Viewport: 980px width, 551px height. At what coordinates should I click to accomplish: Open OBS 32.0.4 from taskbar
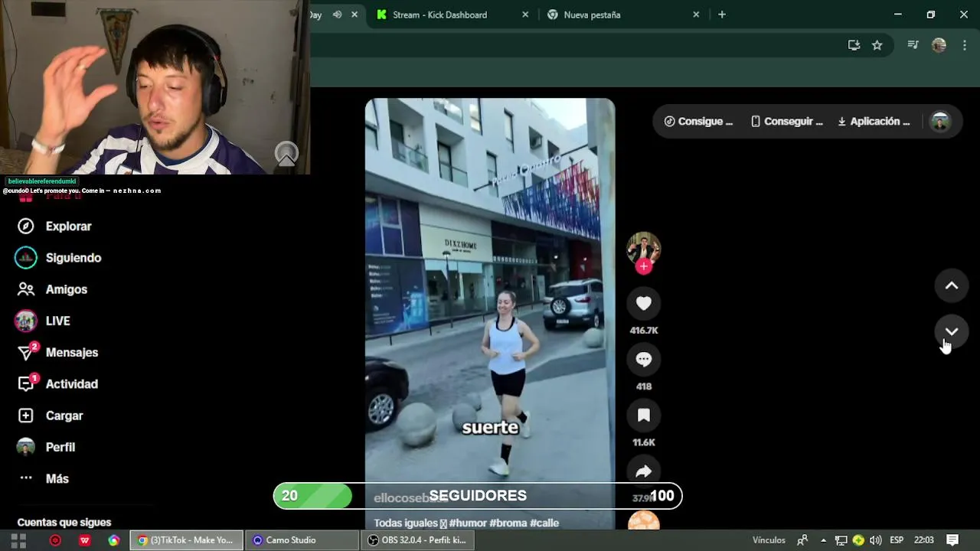click(417, 540)
